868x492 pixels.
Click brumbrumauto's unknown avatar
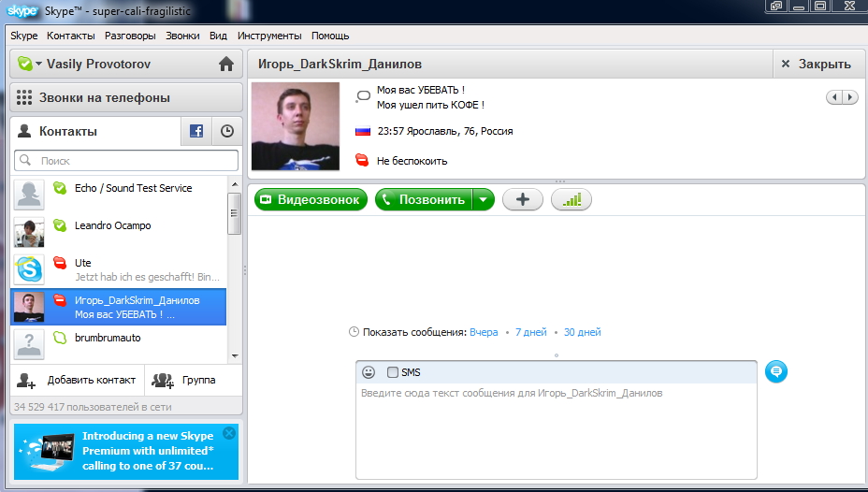point(29,344)
